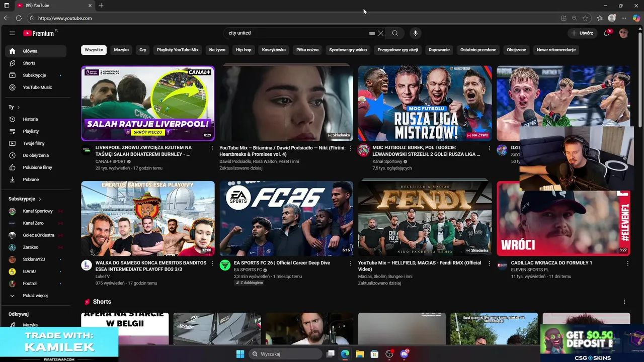Screen dimensions: 644x362
Task: Start voice search with the microphone
Action: pyautogui.click(x=415, y=33)
